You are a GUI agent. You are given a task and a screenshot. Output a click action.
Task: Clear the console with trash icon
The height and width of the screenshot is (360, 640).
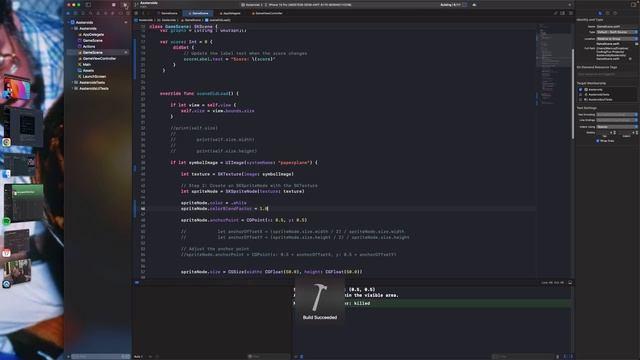(x=558, y=356)
